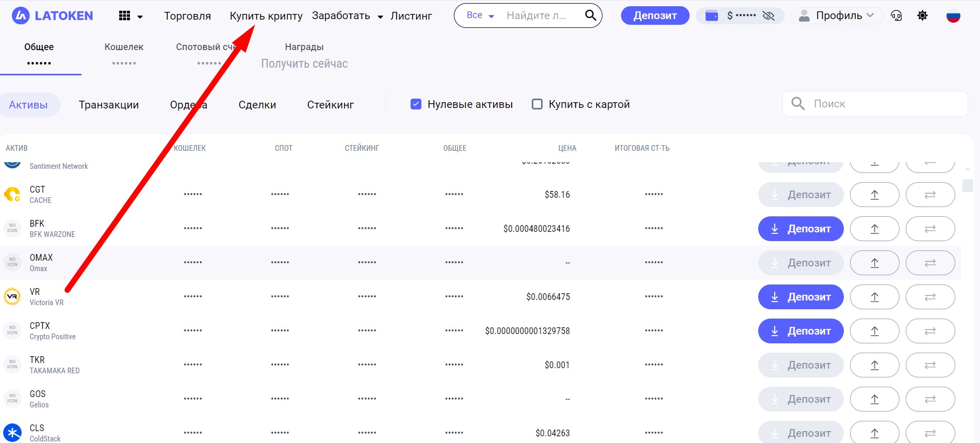This screenshot has width=980, height=443.
Task: Click transfer arrows icon for CPTX row
Action: coord(930,331)
